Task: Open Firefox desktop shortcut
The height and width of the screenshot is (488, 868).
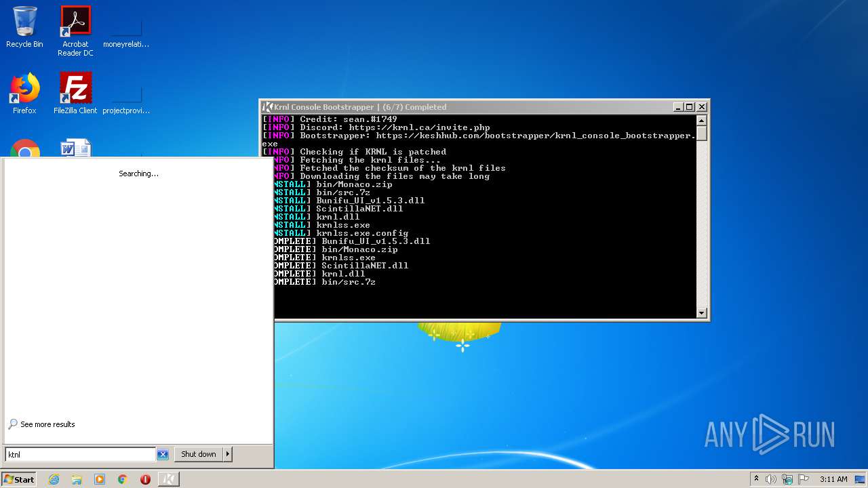Action: pyautogui.click(x=24, y=94)
